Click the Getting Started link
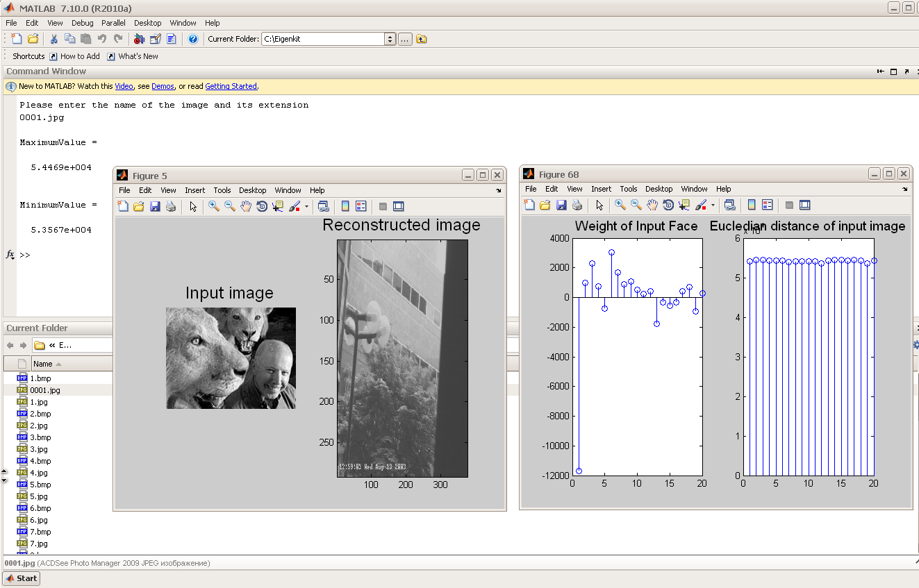 [x=231, y=86]
